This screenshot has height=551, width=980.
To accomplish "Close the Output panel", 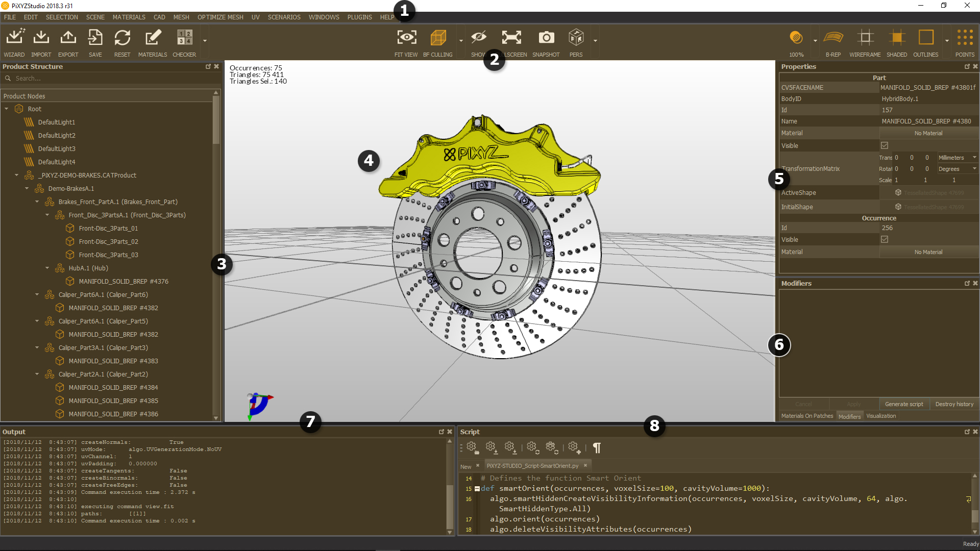I will (x=450, y=432).
